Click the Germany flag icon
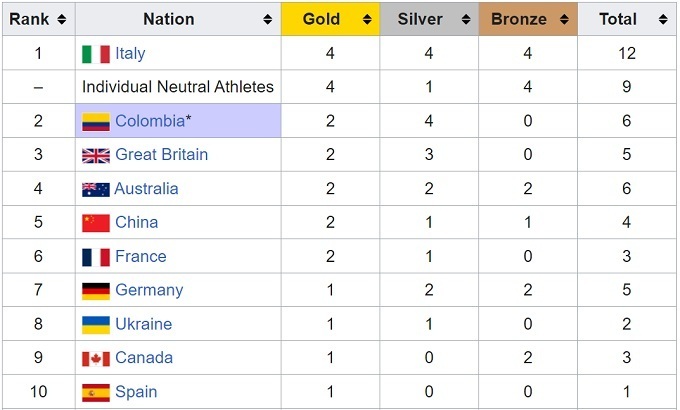 [96, 290]
